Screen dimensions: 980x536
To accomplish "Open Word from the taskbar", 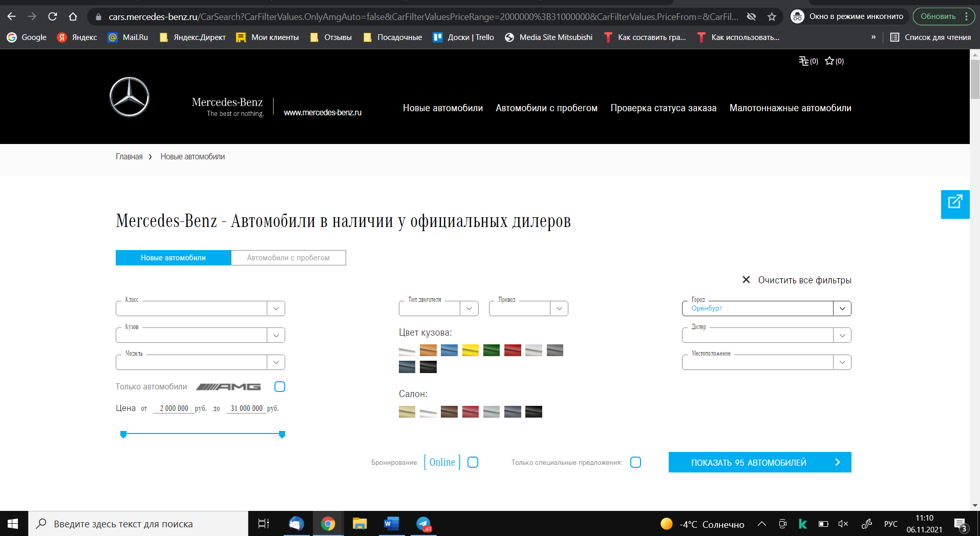I will click(391, 524).
